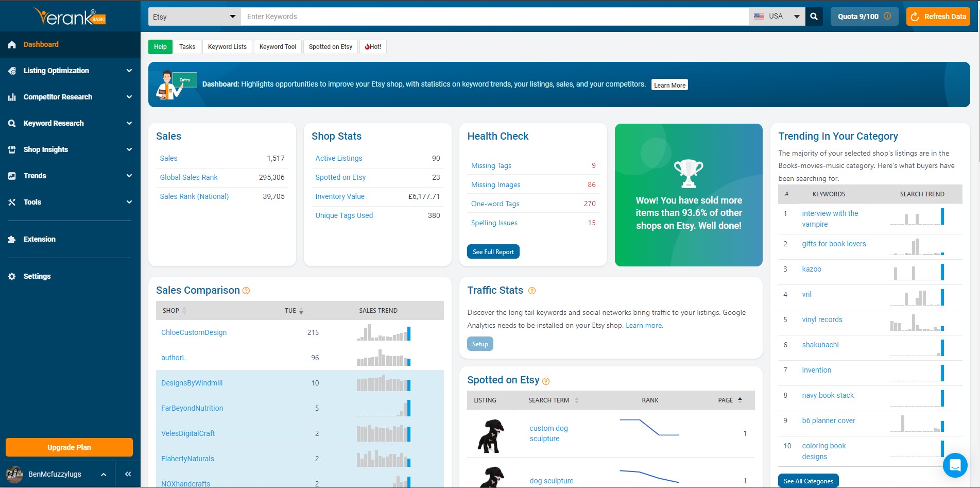Expand the Keyword Research menu

[129, 124]
